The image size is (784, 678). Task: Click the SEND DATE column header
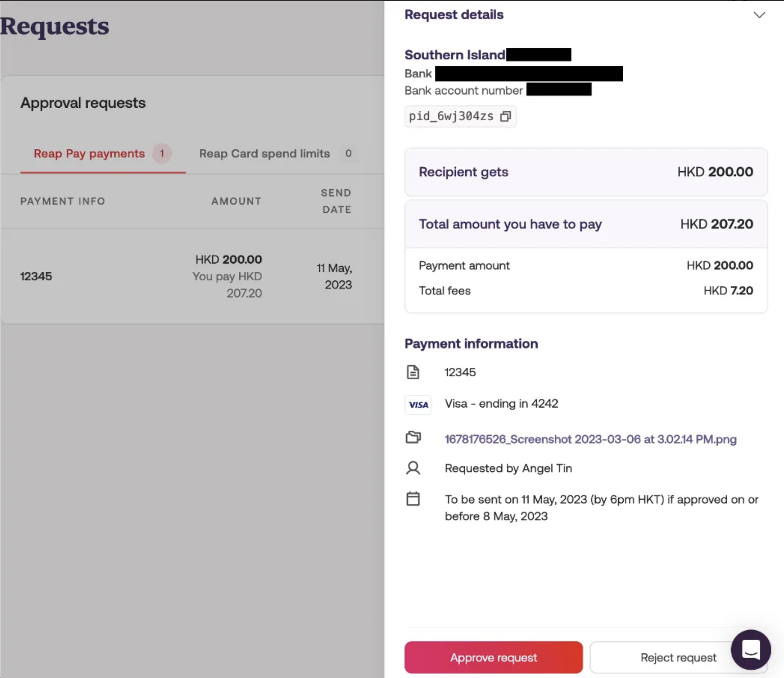tap(336, 201)
